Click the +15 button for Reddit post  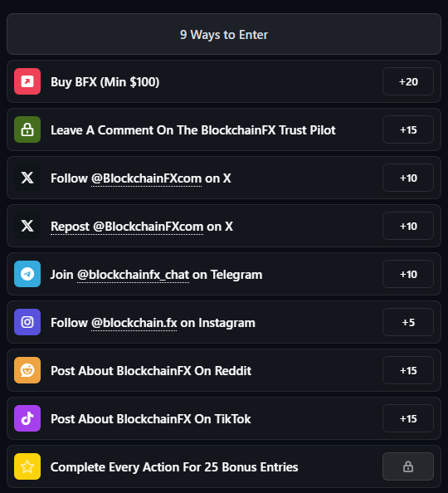click(408, 370)
